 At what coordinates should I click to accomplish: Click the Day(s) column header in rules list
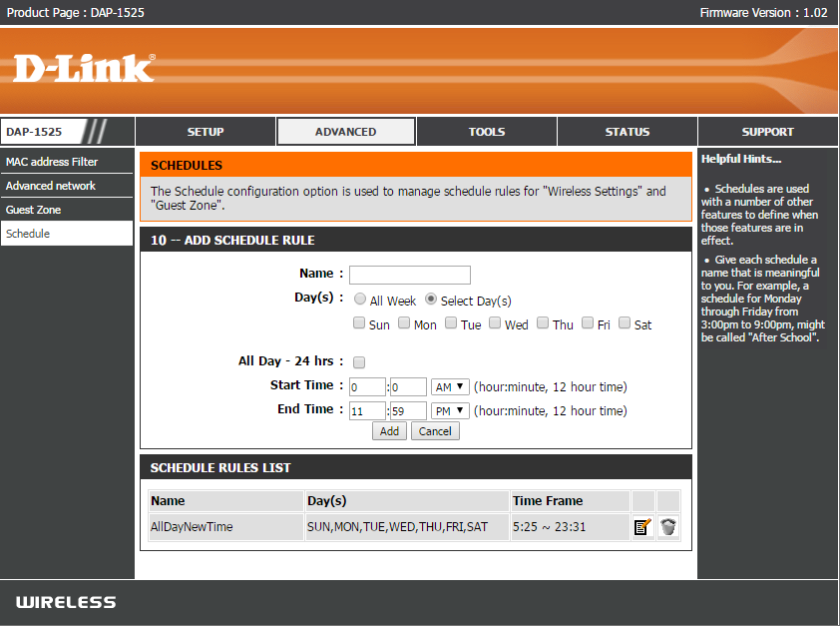point(407,501)
